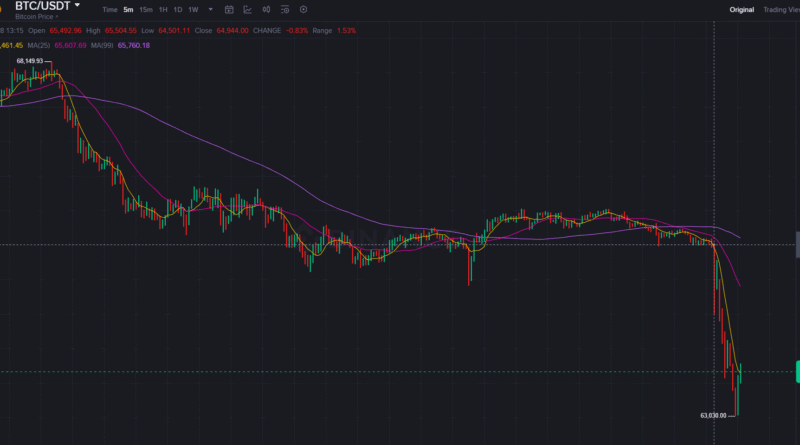Switch to the Trading View chart tab
Image resolution: width=800 pixels, height=445 pixels.
point(781,10)
